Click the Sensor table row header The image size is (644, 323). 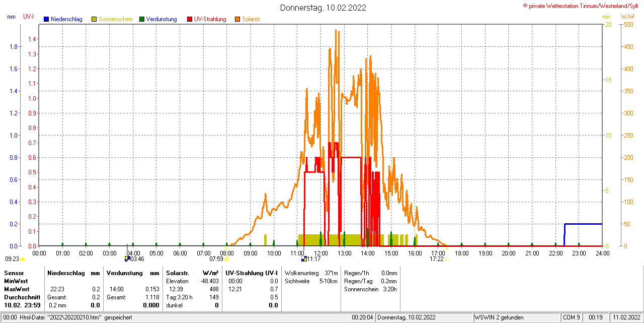click(14, 273)
